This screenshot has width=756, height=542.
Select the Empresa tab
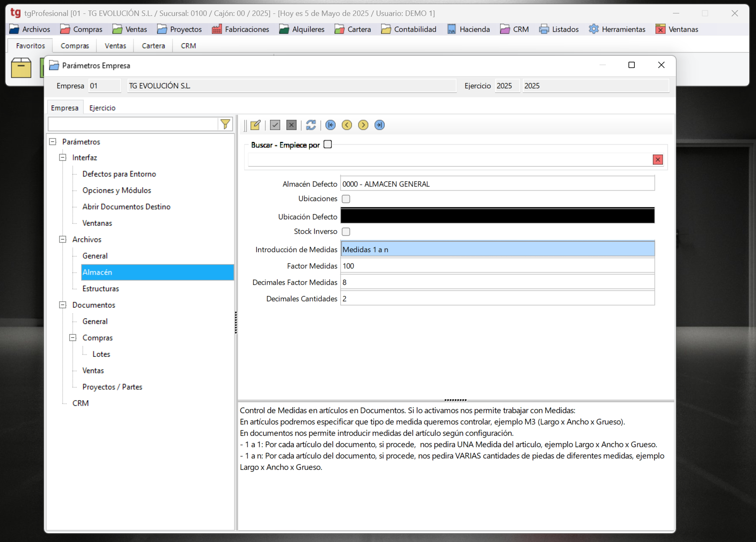point(65,108)
